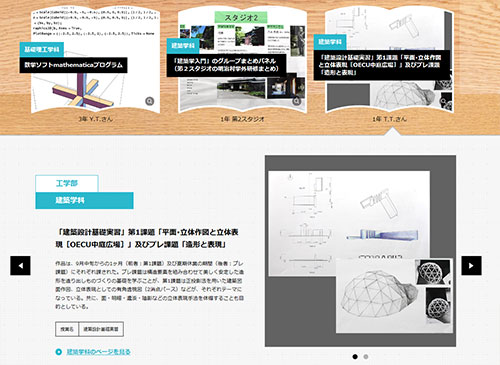Screen dimensions: 500x365
Task: Click the 建築学科 label on スタジオ2 card
Action: [183, 46]
